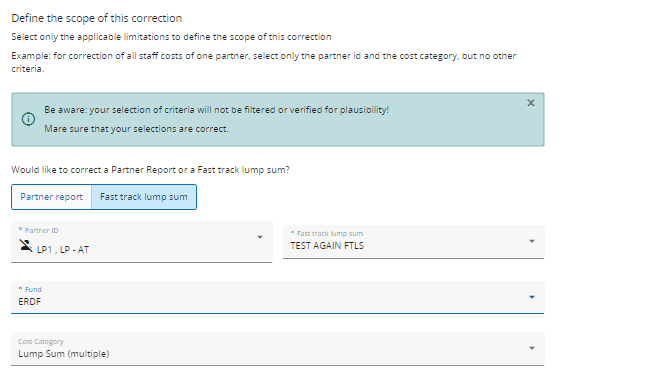The width and height of the screenshot is (662, 392).
Task: Click the info icon in the alert
Action: tap(28, 119)
